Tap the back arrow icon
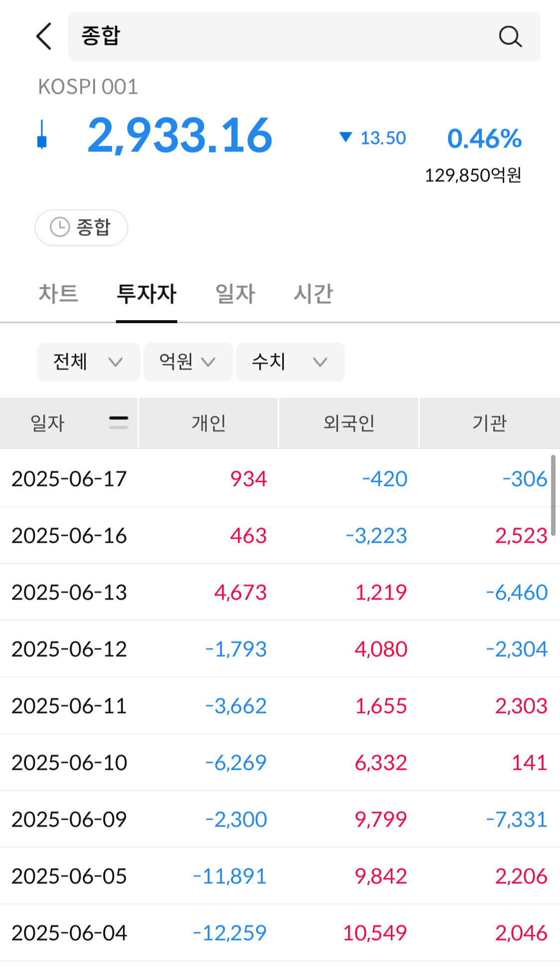The width and height of the screenshot is (560, 974). point(44,36)
